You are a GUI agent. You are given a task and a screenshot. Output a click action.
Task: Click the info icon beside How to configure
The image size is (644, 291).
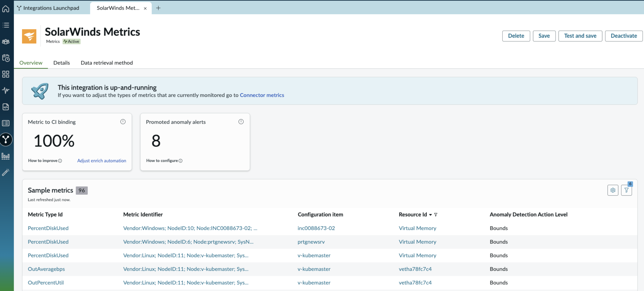tap(180, 161)
